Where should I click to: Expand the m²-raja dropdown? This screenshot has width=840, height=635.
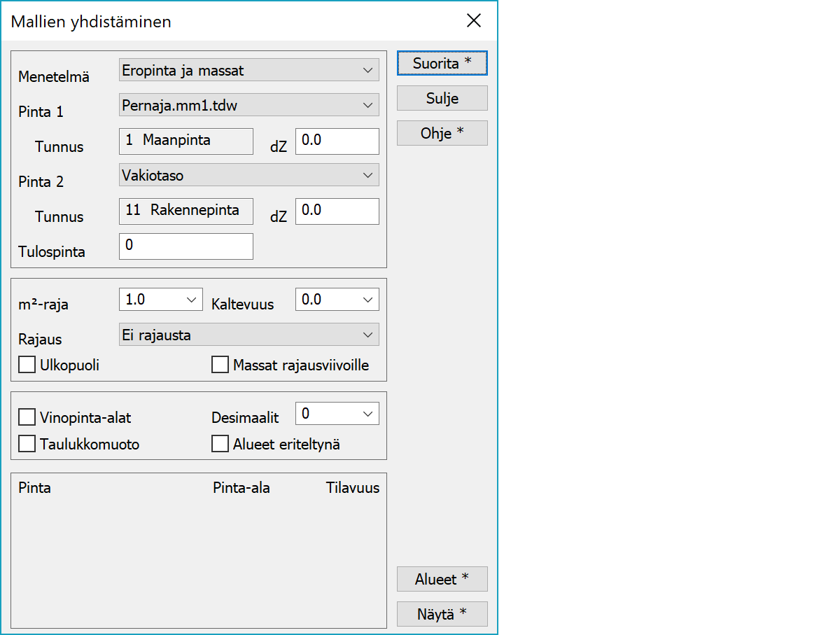pos(160,300)
